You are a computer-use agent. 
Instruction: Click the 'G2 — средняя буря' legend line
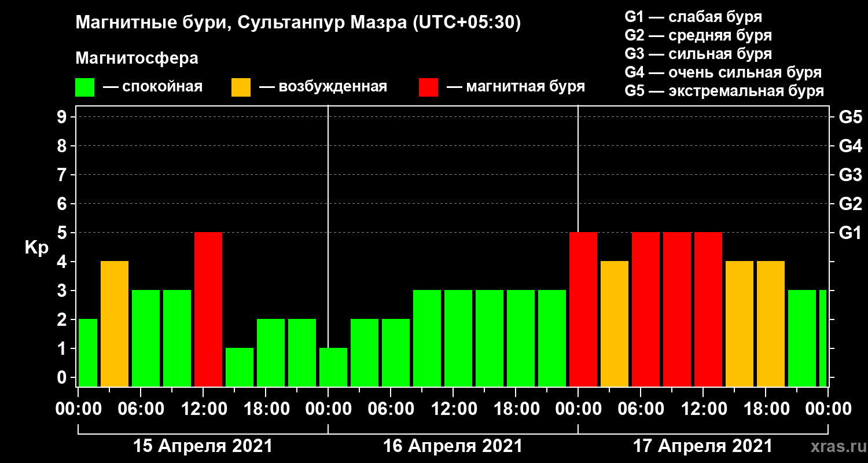698,35
